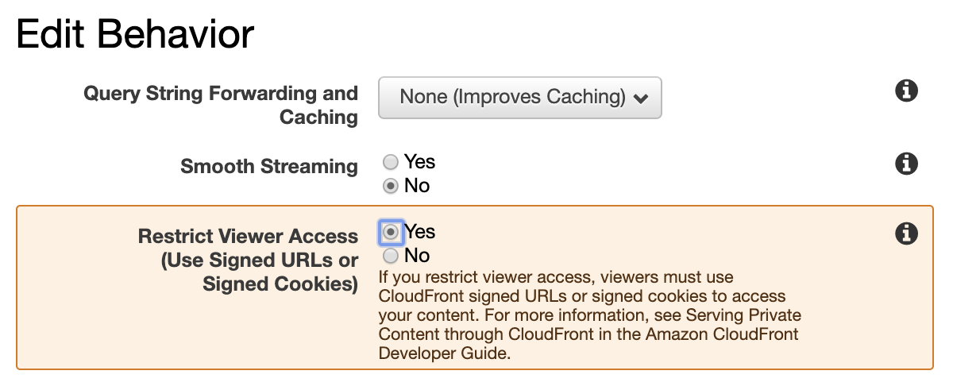
Task: Click the Edit Behavior heading
Action: click(135, 35)
